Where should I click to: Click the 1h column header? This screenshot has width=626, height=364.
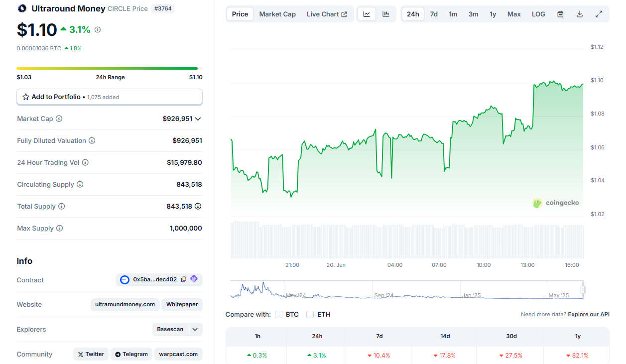(x=257, y=336)
